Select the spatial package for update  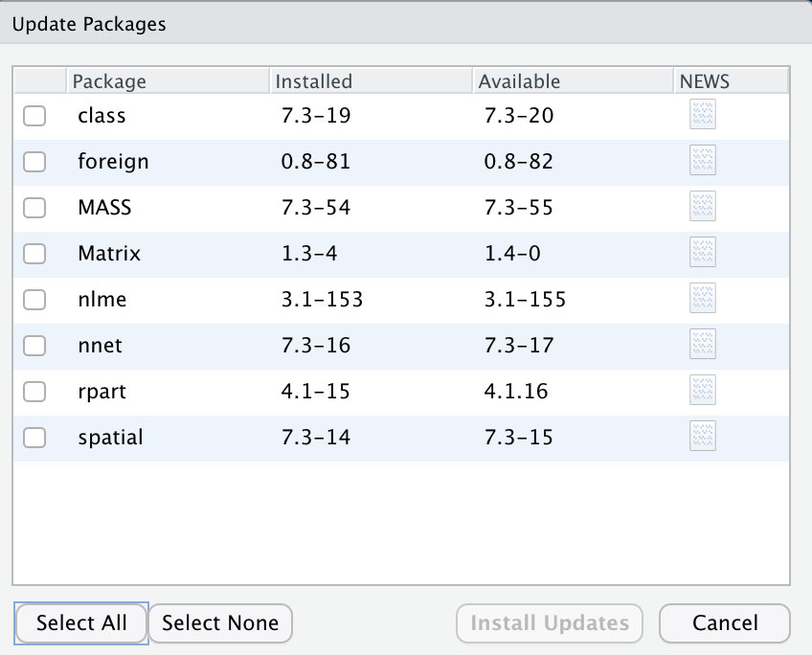[34, 437]
